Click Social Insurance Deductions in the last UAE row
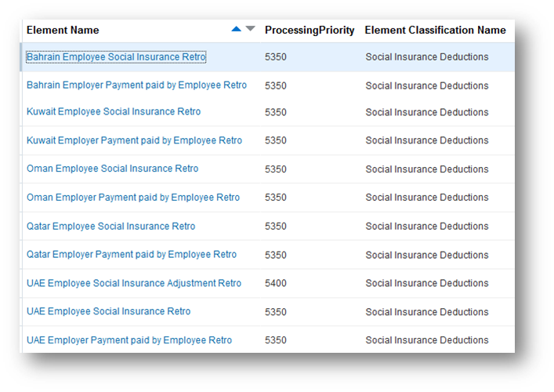The width and height of the screenshot is (554, 392). (x=426, y=340)
